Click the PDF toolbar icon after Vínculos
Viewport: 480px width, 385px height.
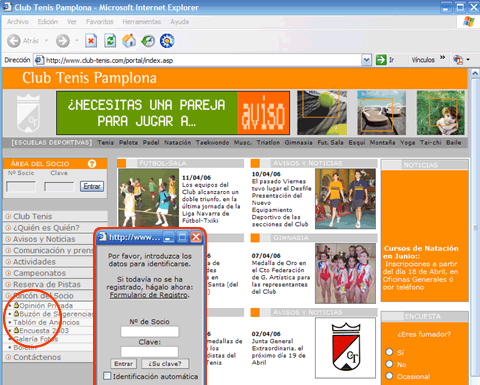click(458, 60)
